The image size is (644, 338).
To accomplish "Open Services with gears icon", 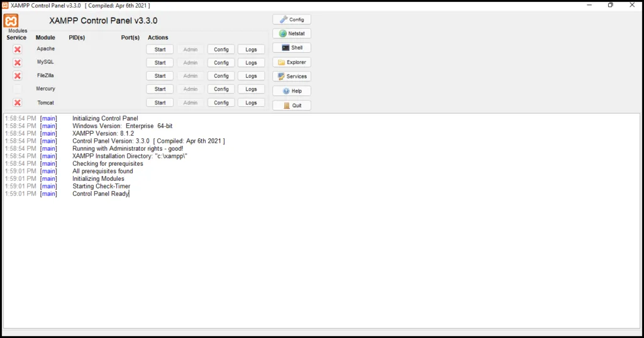I will [x=292, y=76].
